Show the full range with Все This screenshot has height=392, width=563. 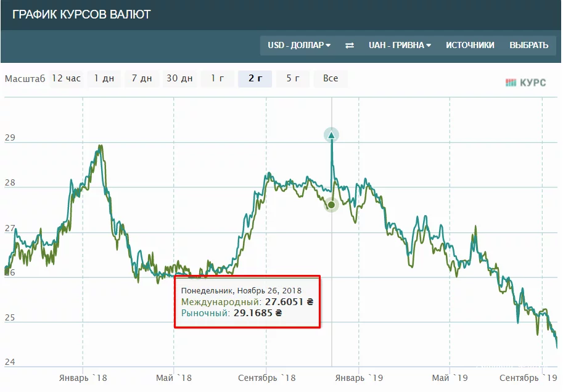(x=331, y=79)
